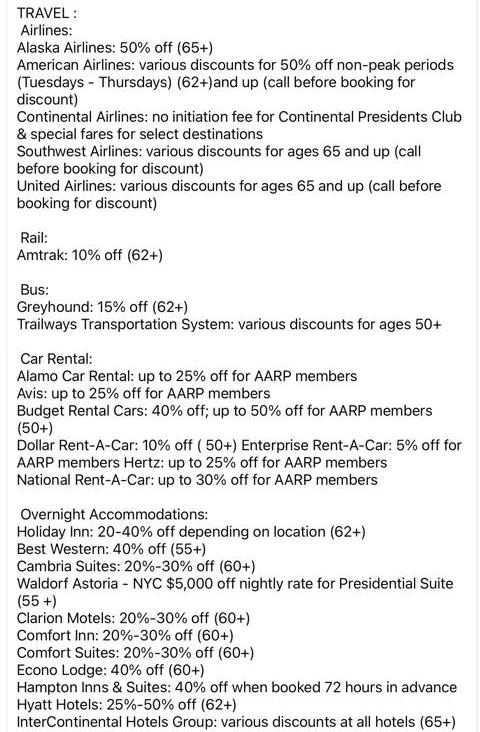The image size is (480, 732).
Task: Click the Hampton Inns & Suites line
Action: [237, 687]
